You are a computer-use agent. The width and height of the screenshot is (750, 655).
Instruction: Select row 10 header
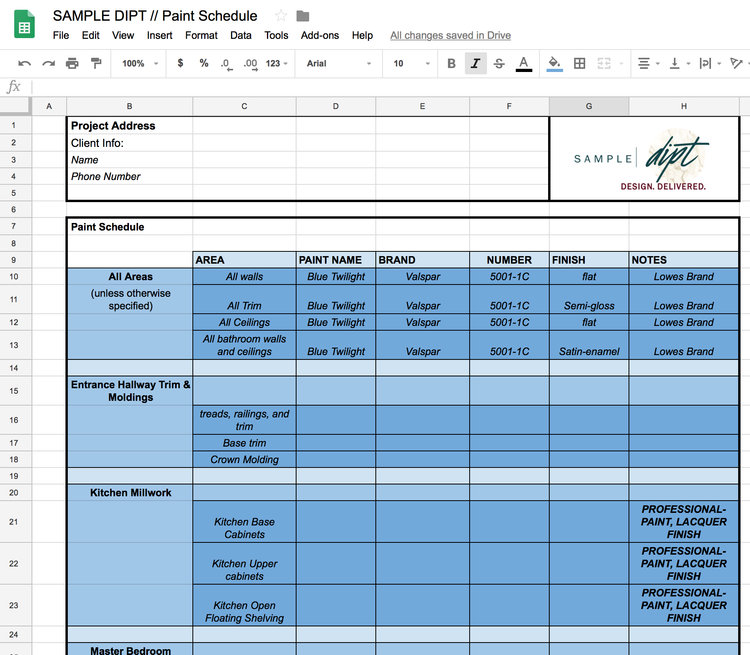tap(14, 277)
